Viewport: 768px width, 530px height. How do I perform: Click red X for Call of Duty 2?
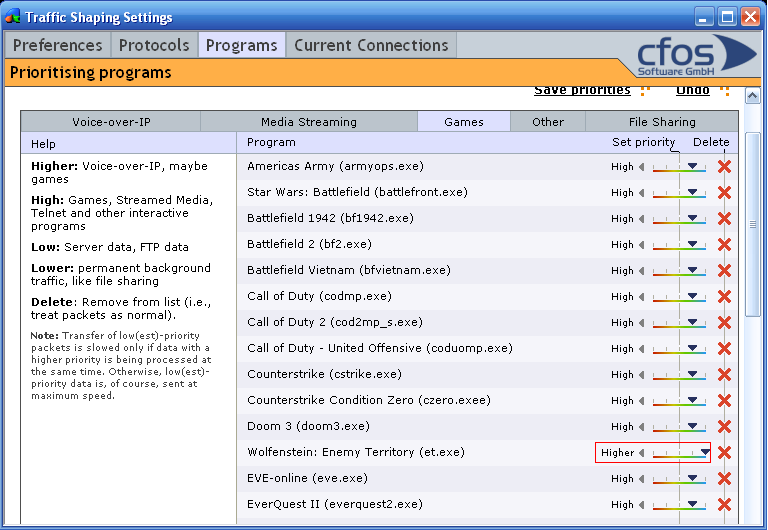724,322
